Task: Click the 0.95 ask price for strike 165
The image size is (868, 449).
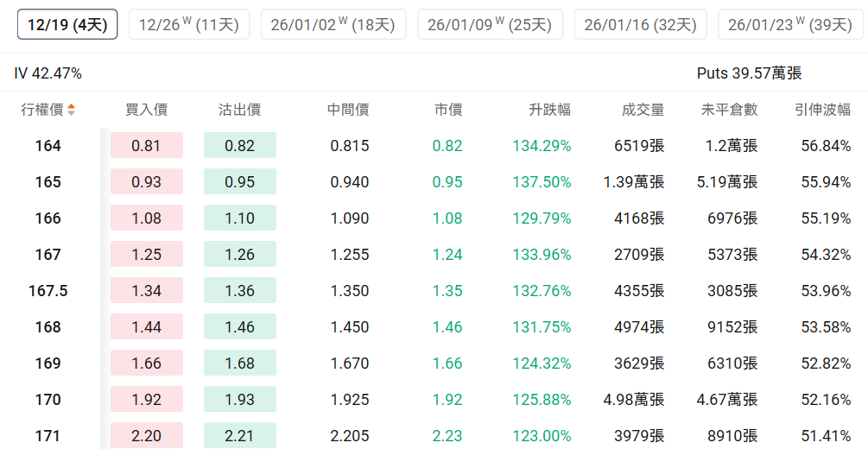Action: tap(239, 182)
